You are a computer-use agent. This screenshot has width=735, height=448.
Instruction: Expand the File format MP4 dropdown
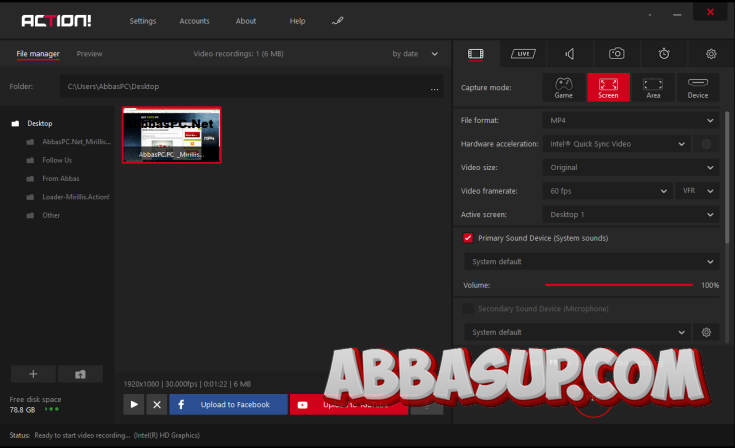pyautogui.click(x=630, y=120)
